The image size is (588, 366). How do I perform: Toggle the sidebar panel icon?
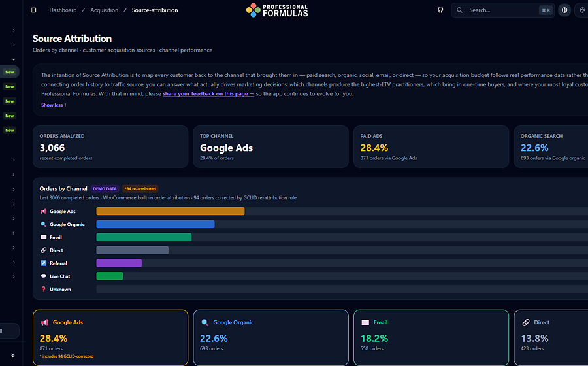click(x=33, y=10)
